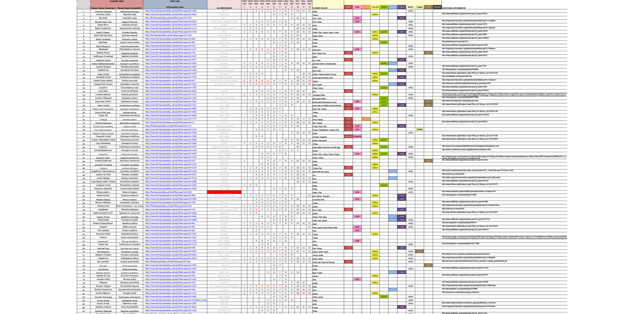Select the PINK color header cell
This screenshot has width=644, height=314.
point(357,7)
